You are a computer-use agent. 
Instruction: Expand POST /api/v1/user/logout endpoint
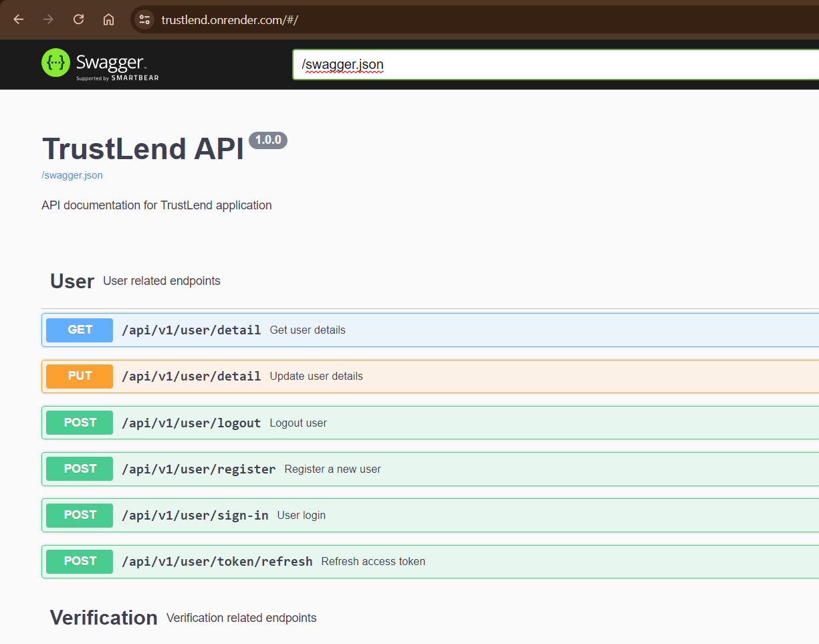(430, 423)
